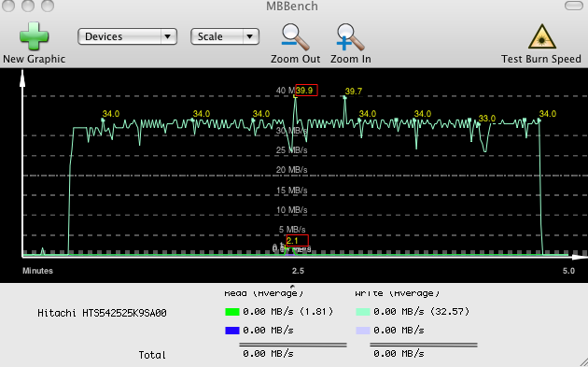
Task: Click the 2.1 read value label
Action: [297, 241]
